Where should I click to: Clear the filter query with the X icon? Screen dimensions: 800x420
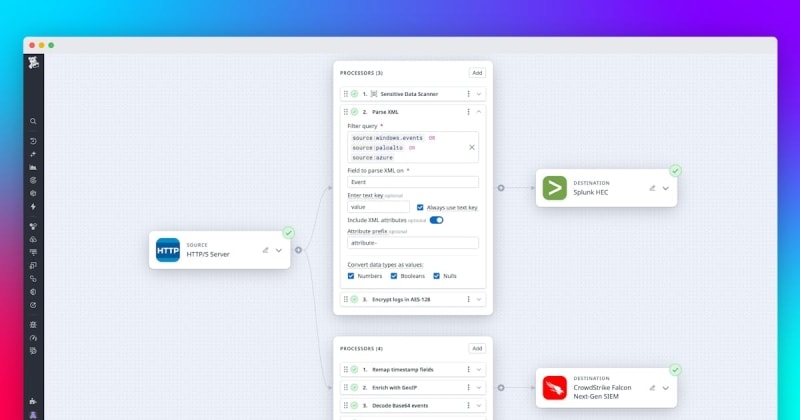[x=472, y=147]
